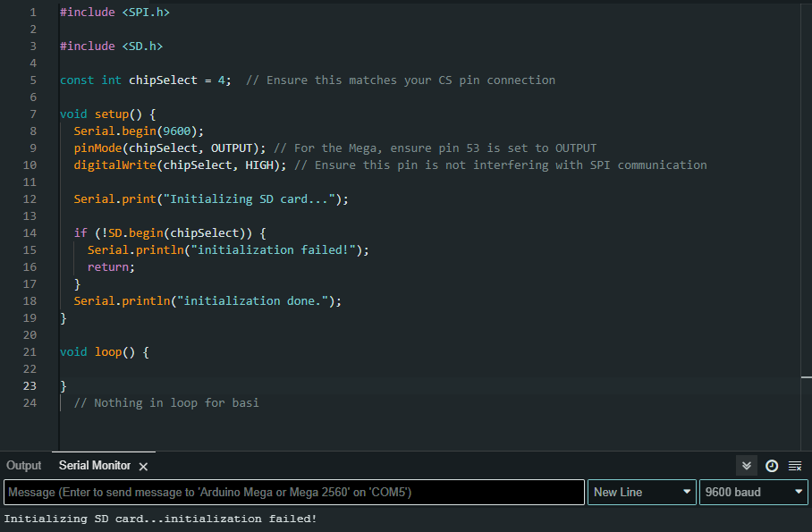The width and height of the screenshot is (812, 532).
Task: Toggle timestamp display clock icon
Action: click(771, 466)
